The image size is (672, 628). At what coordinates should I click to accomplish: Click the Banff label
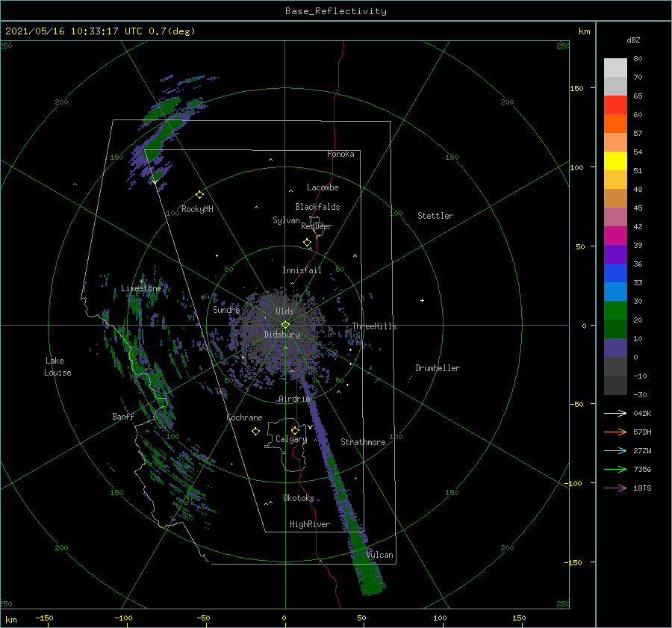tap(123, 416)
